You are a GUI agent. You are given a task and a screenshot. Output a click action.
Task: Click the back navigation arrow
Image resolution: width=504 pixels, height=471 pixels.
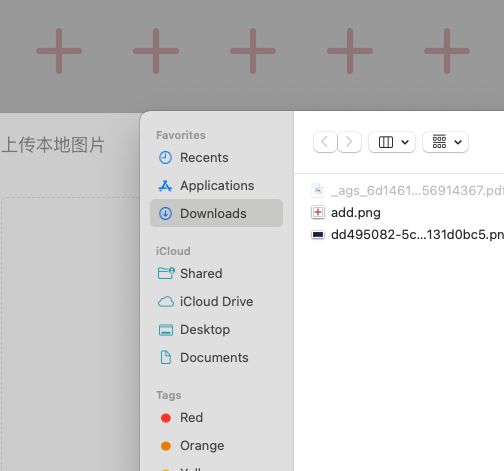click(325, 142)
